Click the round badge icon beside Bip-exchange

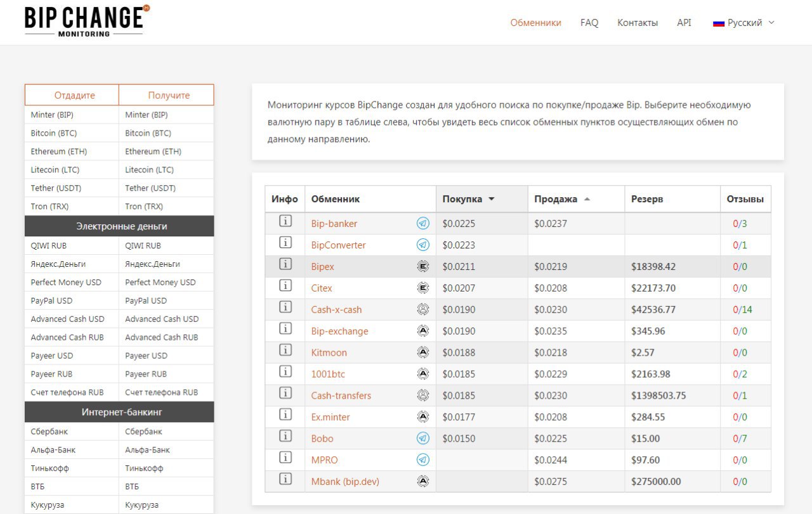pyautogui.click(x=423, y=331)
